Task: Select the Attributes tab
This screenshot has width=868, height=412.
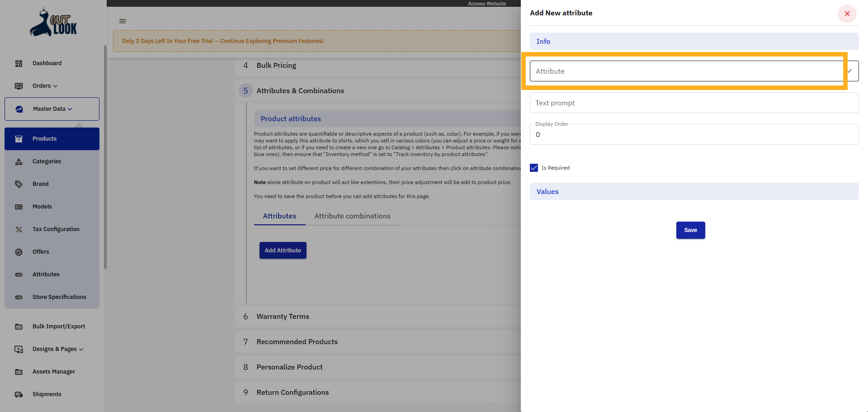Action: click(x=279, y=216)
